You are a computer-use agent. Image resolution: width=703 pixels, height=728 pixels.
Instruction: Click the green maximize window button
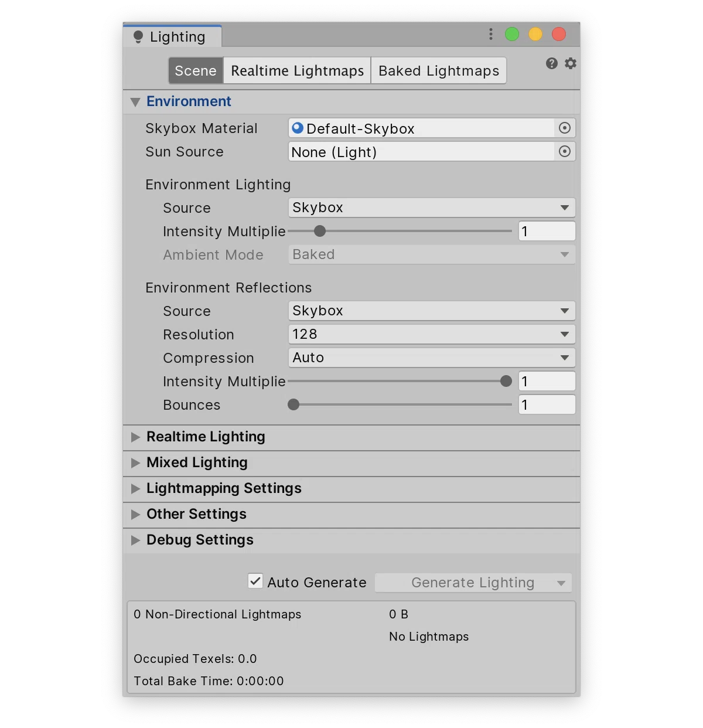(x=512, y=34)
